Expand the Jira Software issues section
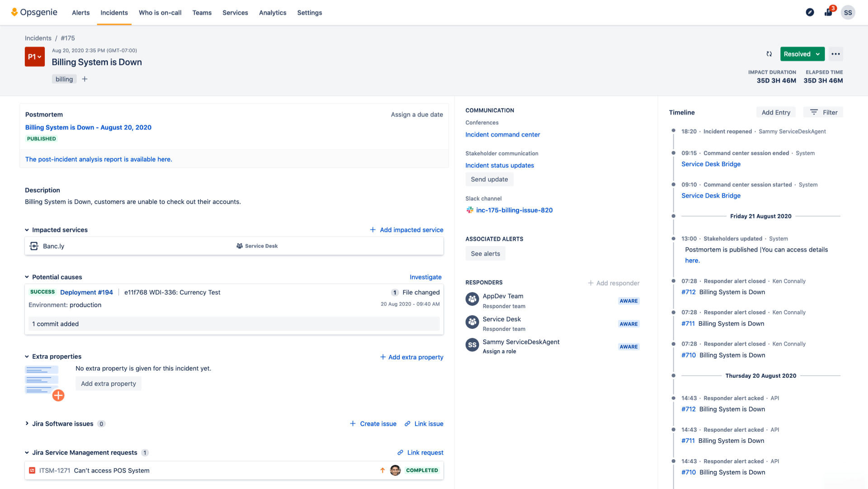Viewport: 868px width, 489px height. tap(27, 423)
